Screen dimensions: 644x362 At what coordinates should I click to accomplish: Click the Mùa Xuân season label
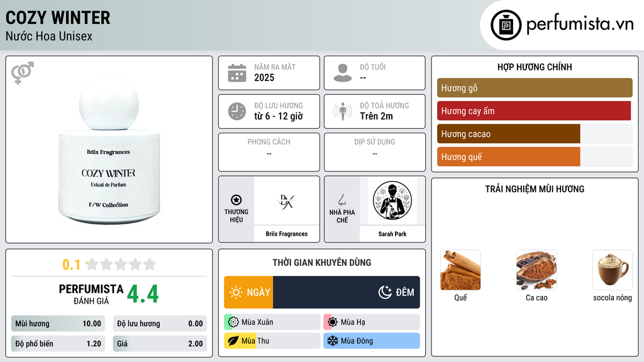point(257,322)
